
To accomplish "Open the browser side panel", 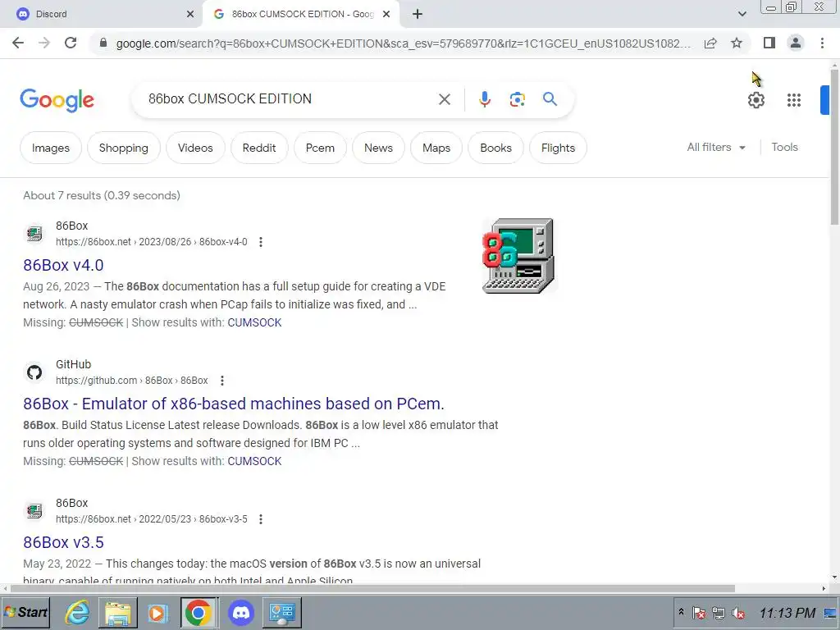I will [769, 43].
